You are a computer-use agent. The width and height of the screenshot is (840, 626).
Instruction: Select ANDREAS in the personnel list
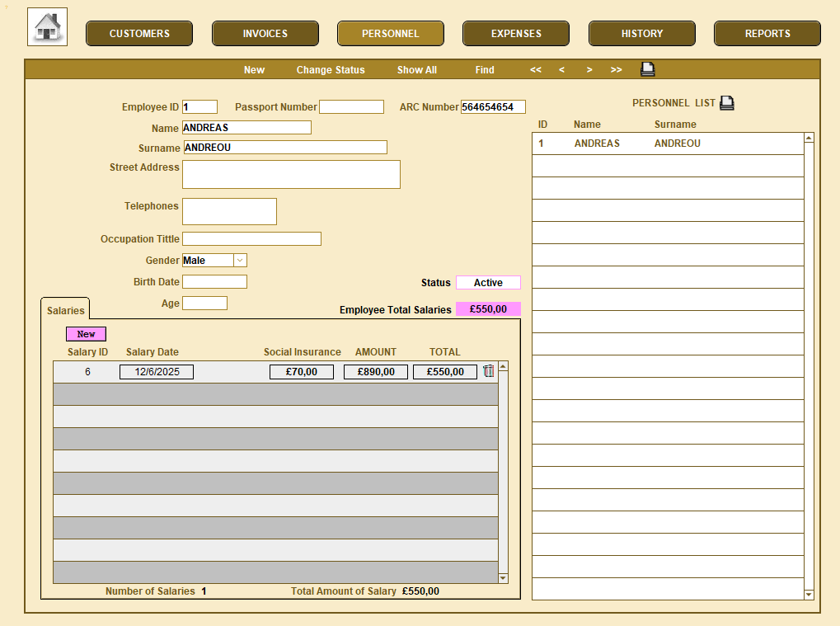point(597,144)
